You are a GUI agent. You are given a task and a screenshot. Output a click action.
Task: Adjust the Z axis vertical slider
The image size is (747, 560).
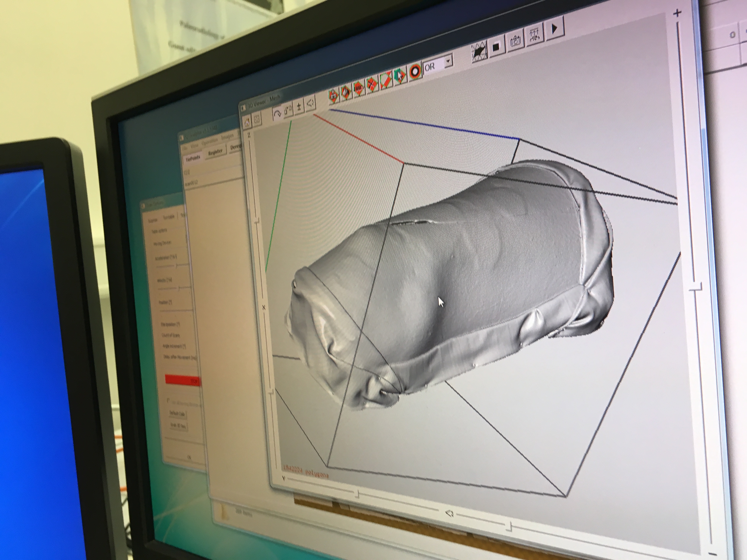tap(256, 221)
